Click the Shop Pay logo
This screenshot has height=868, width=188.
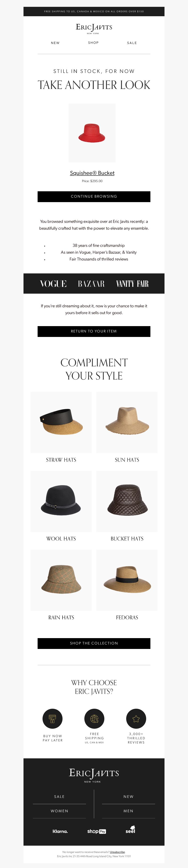(97, 831)
